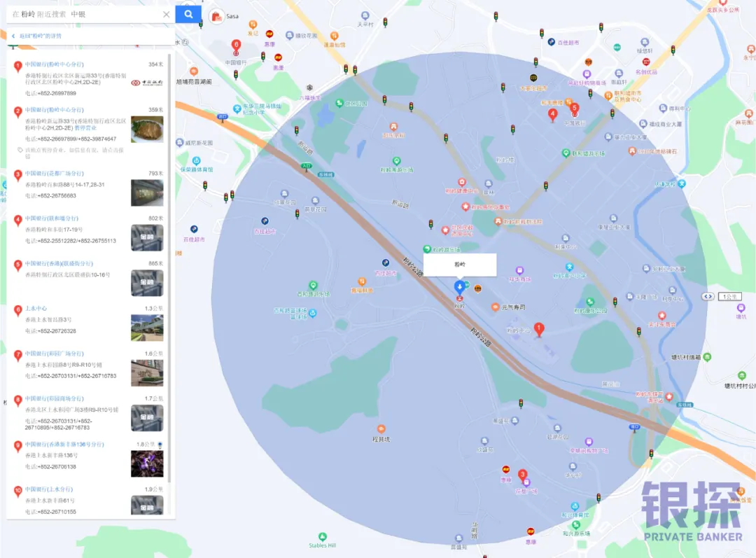Click the 暂停营业 status link in result 2

click(x=85, y=128)
